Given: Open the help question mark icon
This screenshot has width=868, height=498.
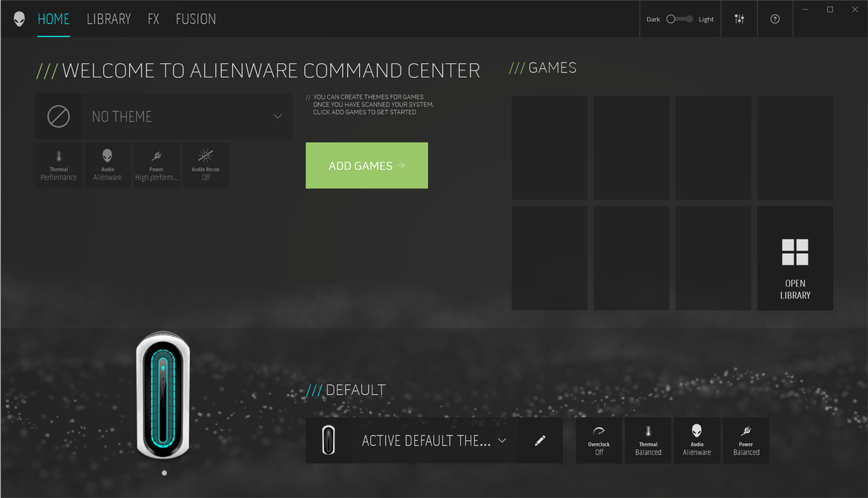Looking at the screenshot, I should [x=775, y=19].
